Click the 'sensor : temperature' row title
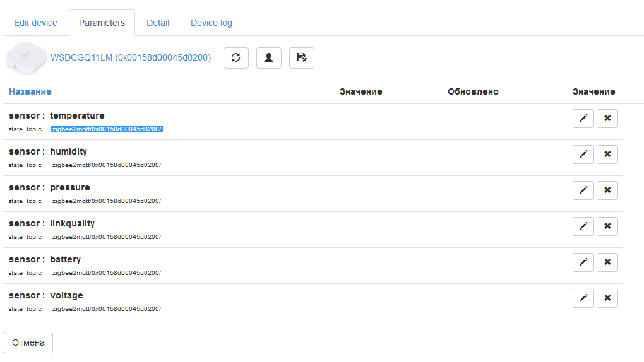The width and height of the screenshot is (644, 362). click(x=57, y=116)
